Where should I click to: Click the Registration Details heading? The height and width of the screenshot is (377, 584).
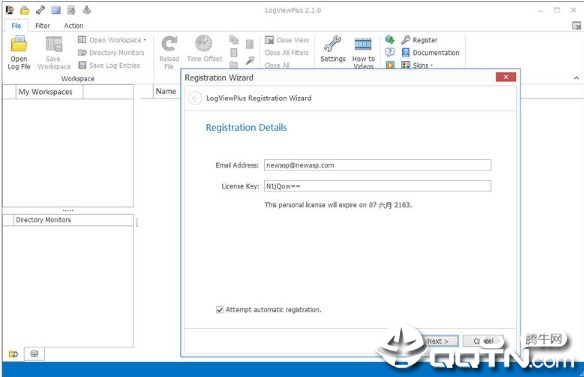click(246, 127)
